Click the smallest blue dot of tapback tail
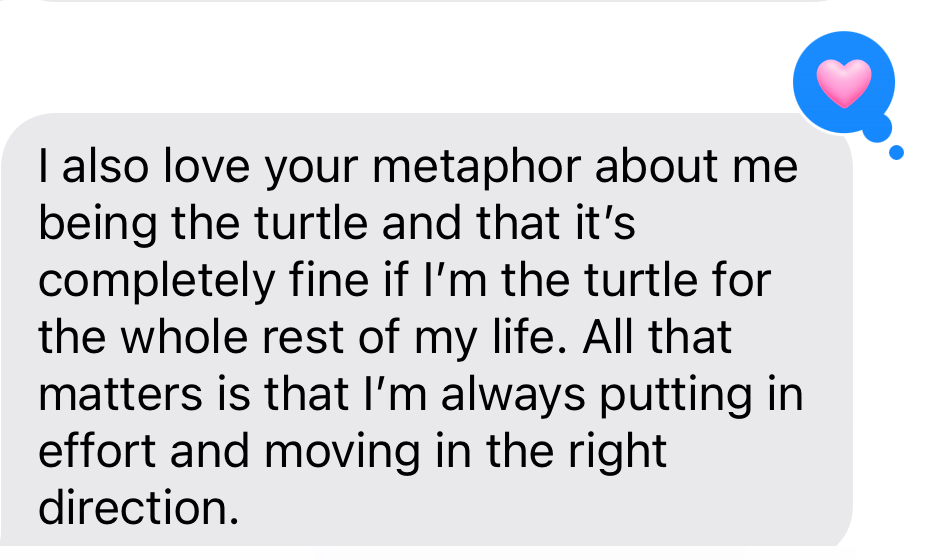This screenshot has width=937, height=560. 896,152
